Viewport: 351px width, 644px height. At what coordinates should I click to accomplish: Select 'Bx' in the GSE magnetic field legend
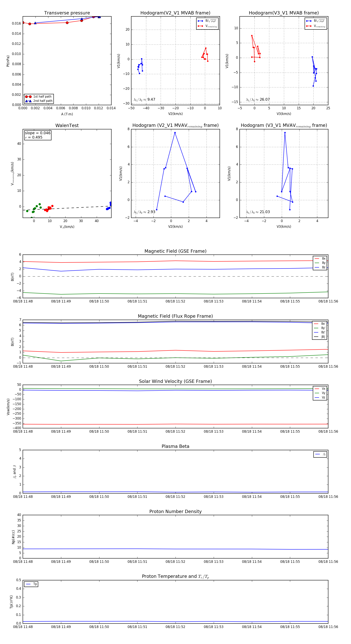pyautogui.click(x=320, y=259)
